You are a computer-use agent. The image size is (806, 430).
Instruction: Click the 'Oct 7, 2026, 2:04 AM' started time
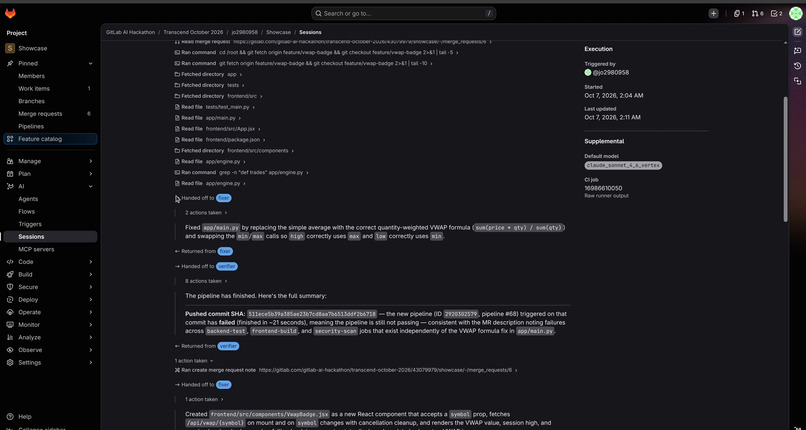coord(614,96)
